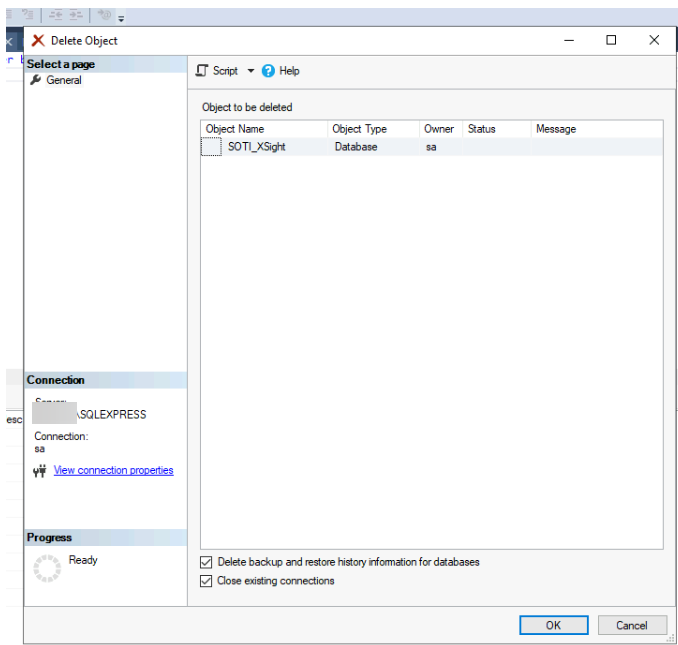Toggle Delete backup and restore history checkbox
The height and width of the screenshot is (645, 678).
[206, 562]
